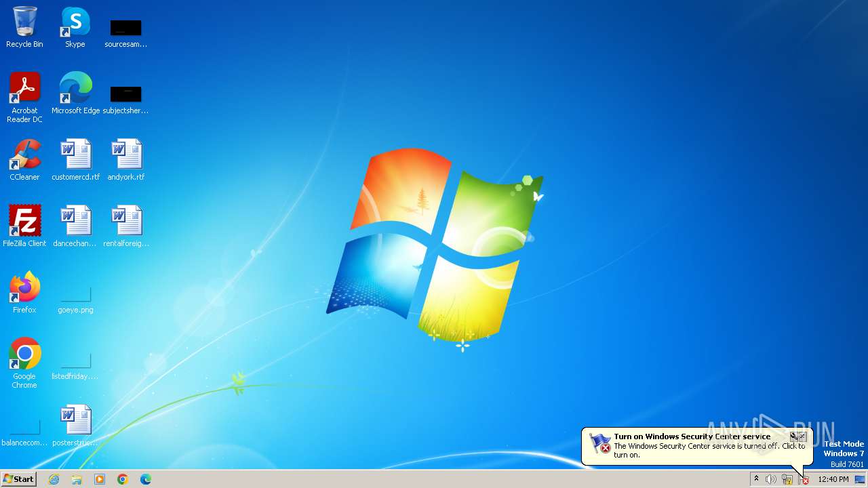Select the Firefox desktop shortcut
868x488 pixels.
pyautogui.click(x=24, y=293)
